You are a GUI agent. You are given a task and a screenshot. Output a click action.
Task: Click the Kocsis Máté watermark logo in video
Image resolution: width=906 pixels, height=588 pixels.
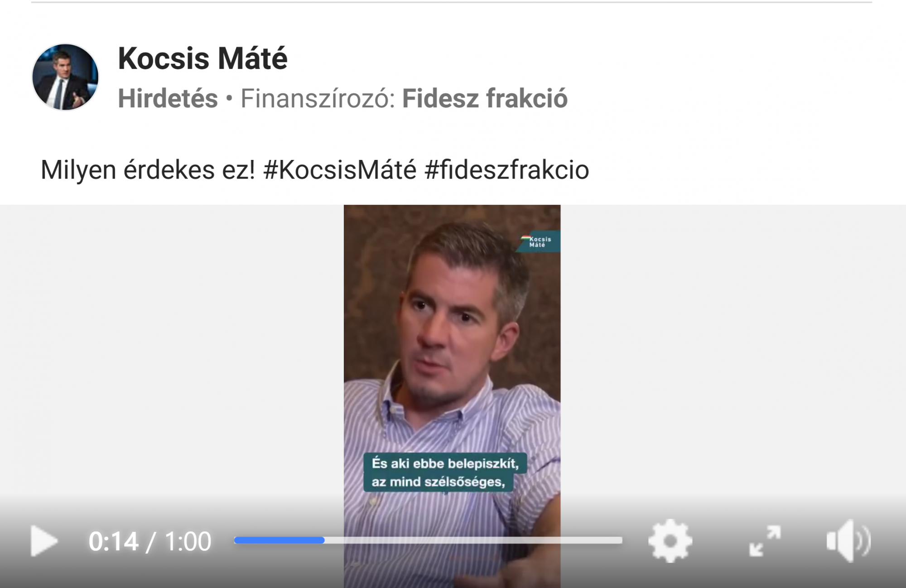click(538, 241)
